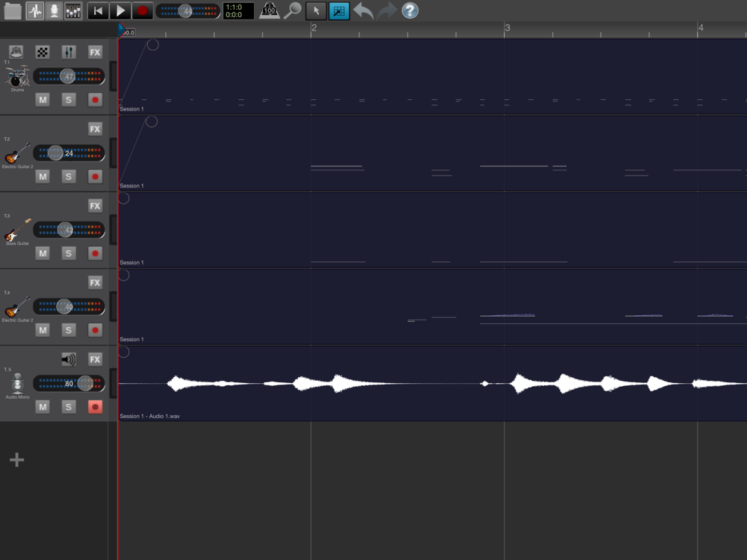Click the 1:1:0 time position display
Viewport: 747px width, 560px height.
click(x=238, y=11)
